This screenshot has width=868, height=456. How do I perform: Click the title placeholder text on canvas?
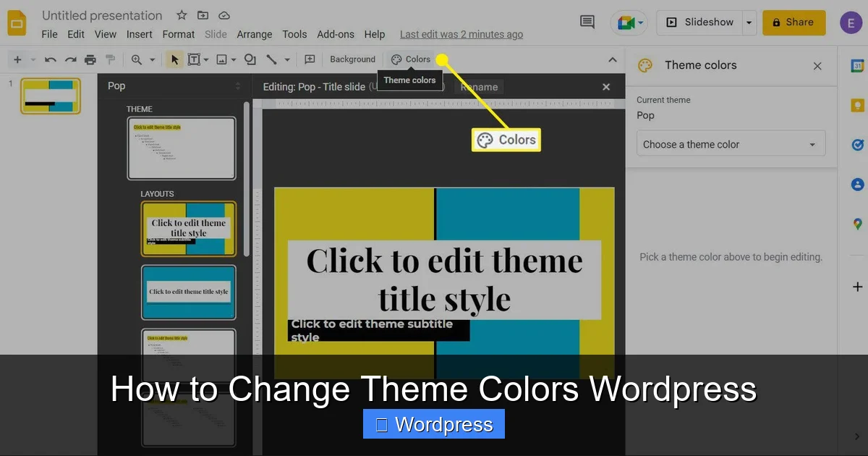[444, 279]
